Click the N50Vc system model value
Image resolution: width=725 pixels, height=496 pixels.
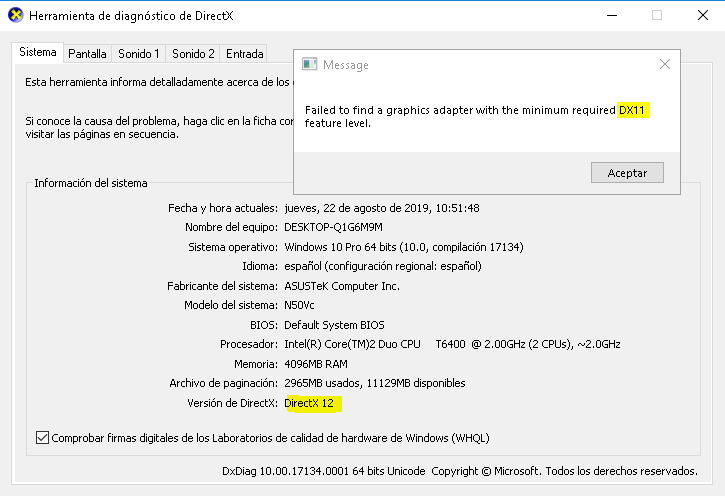pyautogui.click(x=299, y=305)
